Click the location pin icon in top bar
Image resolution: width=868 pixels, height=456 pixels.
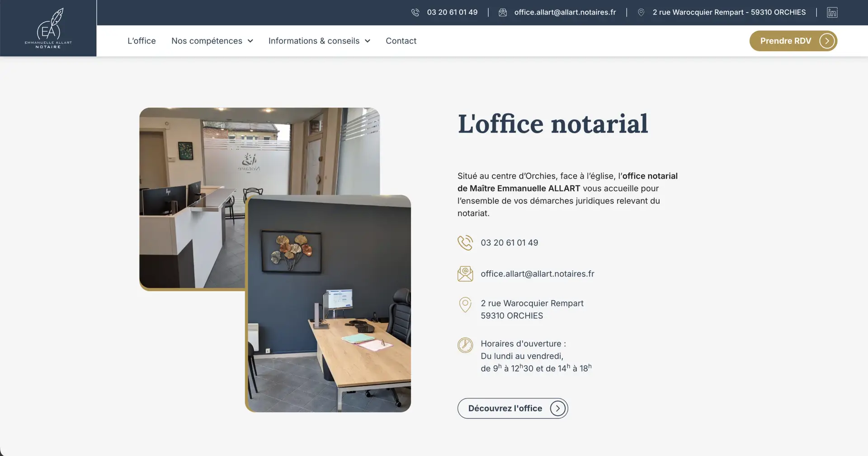click(x=641, y=13)
